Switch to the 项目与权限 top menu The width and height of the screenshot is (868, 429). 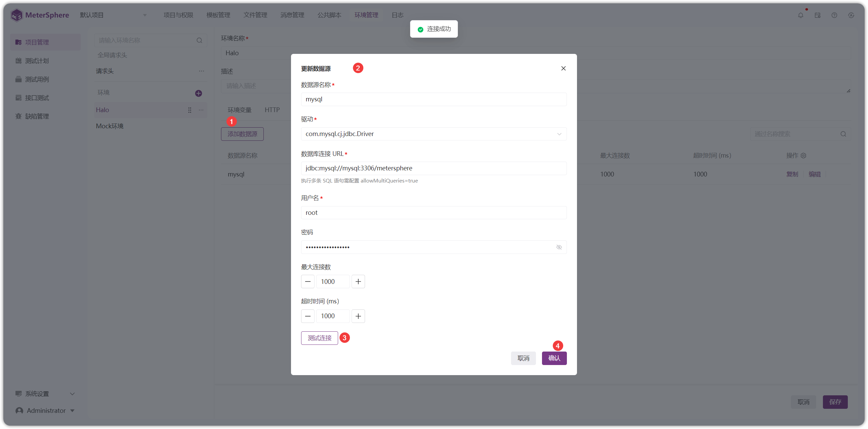coord(178,15)
